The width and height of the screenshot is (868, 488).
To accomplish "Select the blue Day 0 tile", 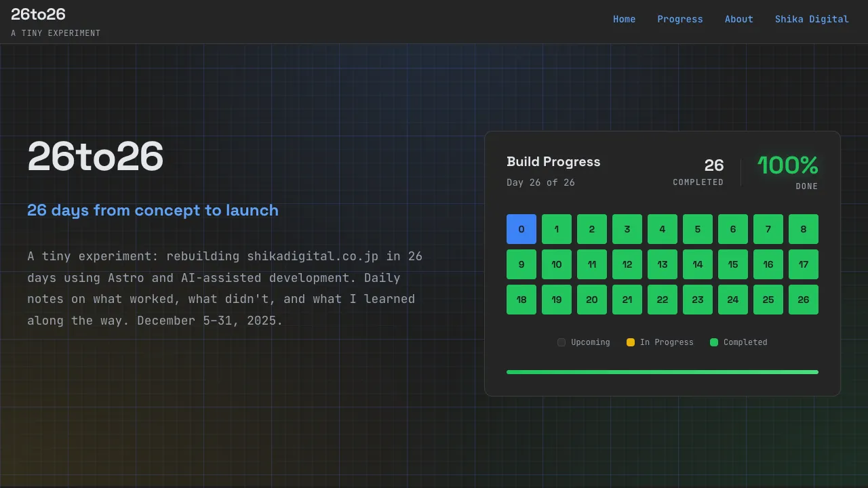I will [x=521, y=229].
